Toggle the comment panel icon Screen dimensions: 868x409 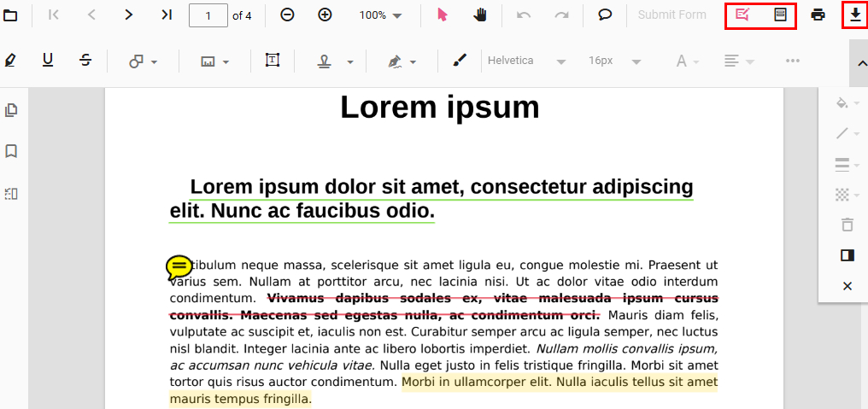pos(847,255)
